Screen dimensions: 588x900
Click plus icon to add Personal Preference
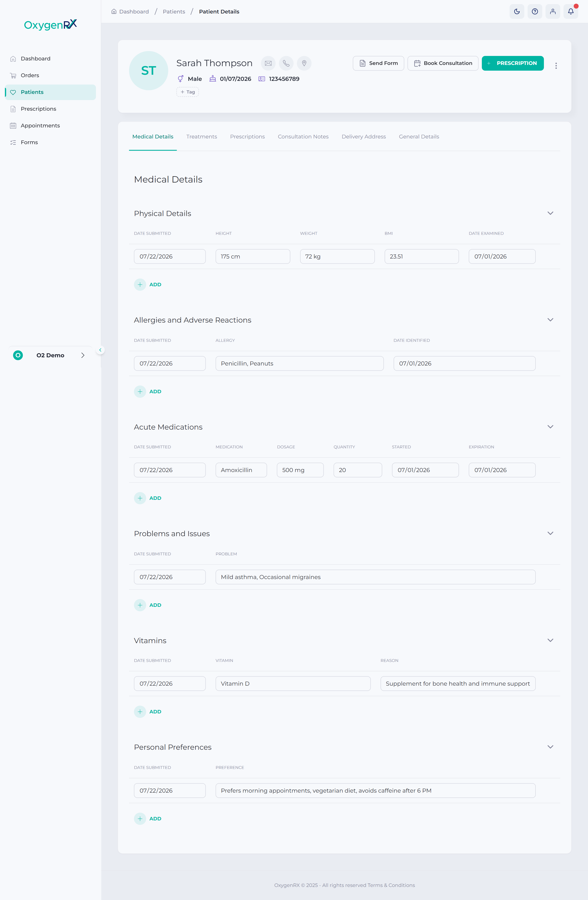[x=140, y=819]
